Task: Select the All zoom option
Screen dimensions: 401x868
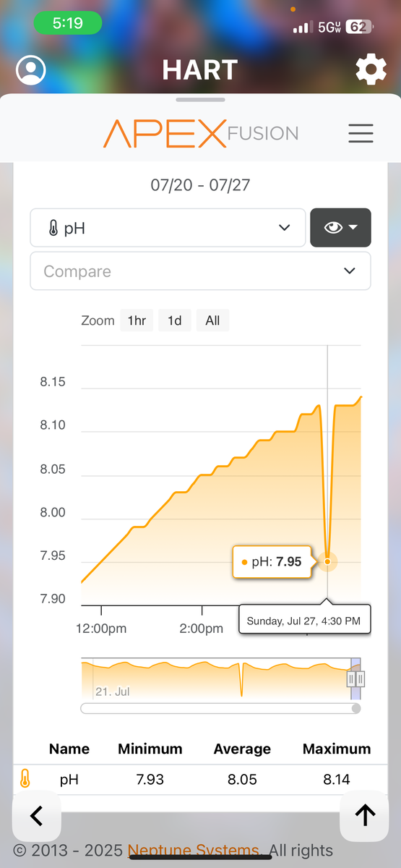Action: tap(212, 320)
